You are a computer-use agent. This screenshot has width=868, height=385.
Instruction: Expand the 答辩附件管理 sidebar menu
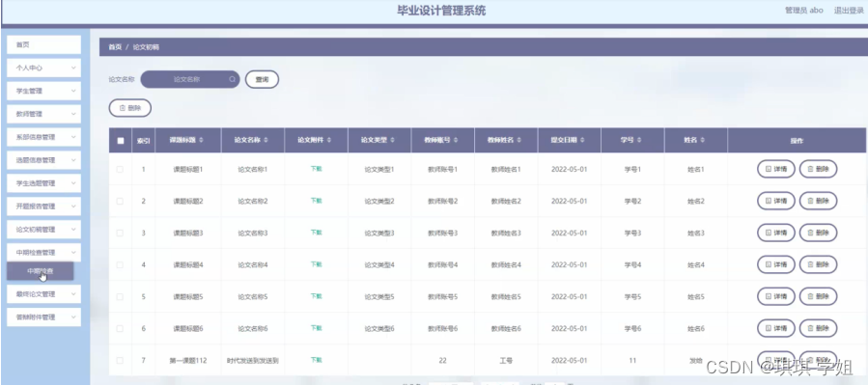point(43,317)
